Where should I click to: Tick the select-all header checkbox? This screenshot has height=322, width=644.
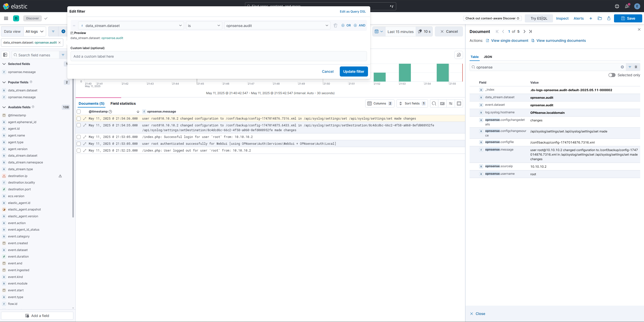point(79,112)
